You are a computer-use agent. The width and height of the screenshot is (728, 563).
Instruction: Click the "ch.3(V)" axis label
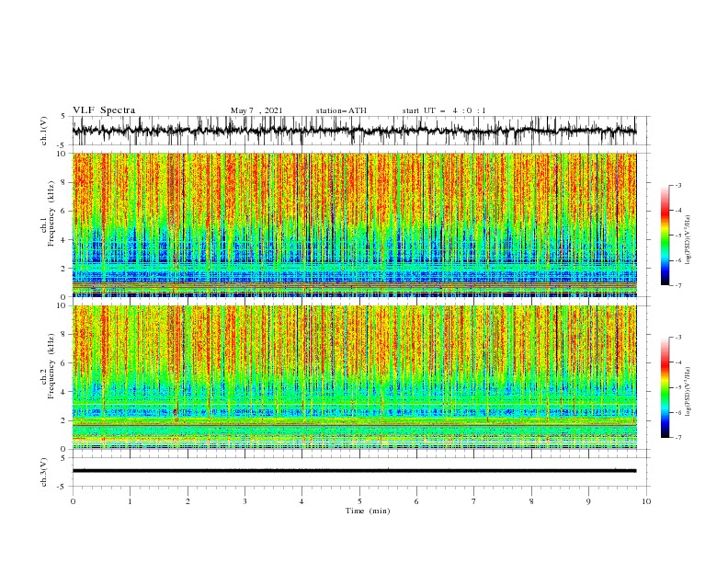tap(44, 472)
